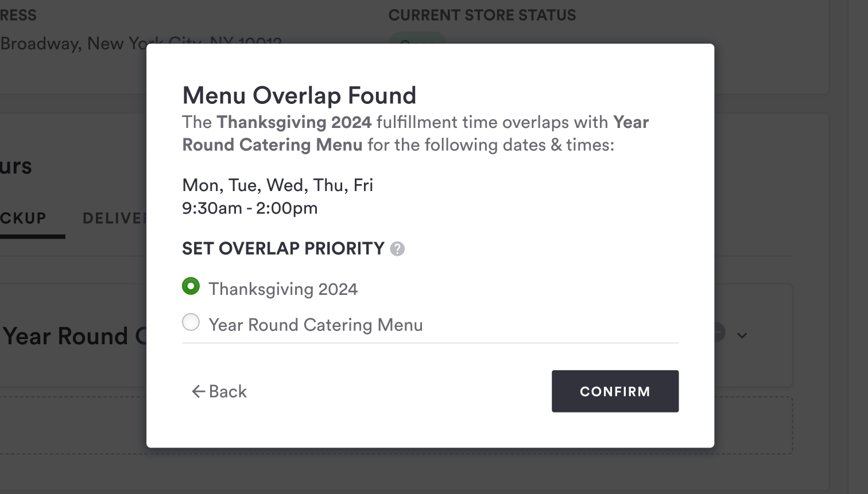Image resolution: width=868 pixels, height=494 pixels.
Task: Click the Broadway store address text
Action: point(73,44)
